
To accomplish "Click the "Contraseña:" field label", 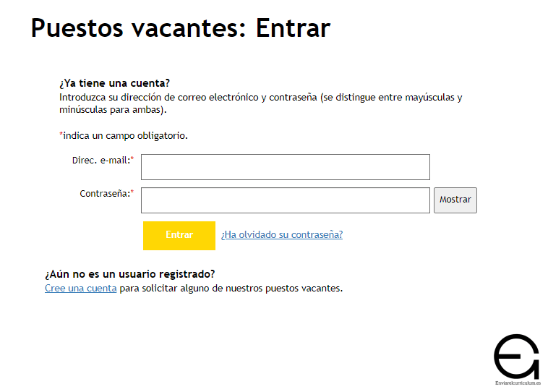I will click(x=104, y=193).
